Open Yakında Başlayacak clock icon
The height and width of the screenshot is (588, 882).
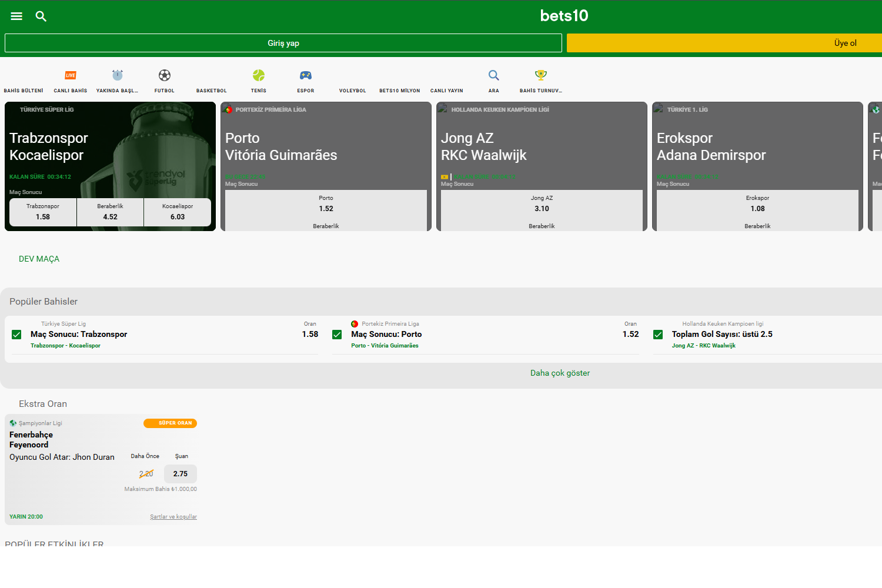click(118, 76)
